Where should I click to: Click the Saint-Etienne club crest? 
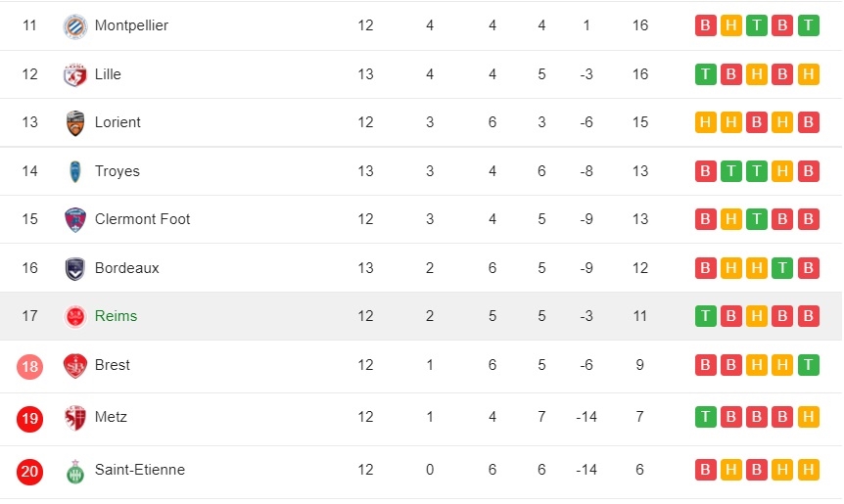[74, 471]
